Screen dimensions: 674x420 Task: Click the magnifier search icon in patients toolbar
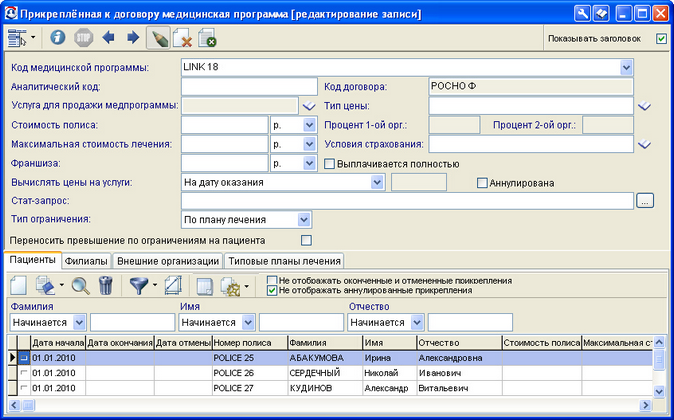[80, 286]
